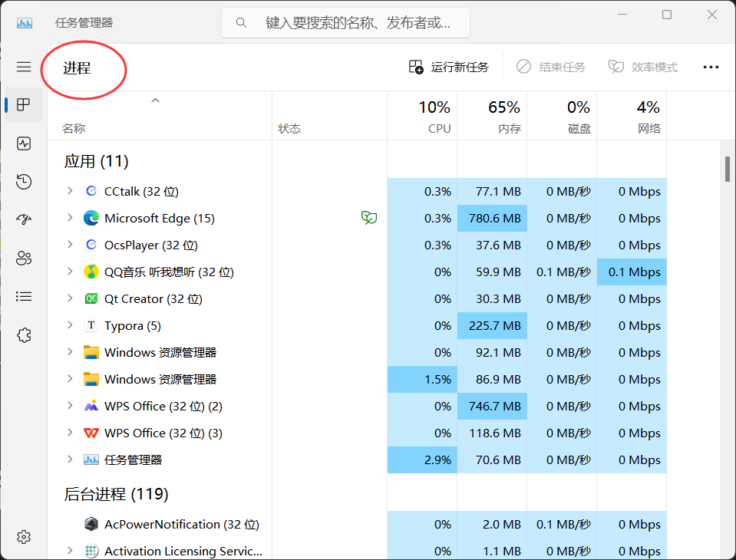The height and width of the screenshot is (560, 736).
Task: Expand the Qt Creator (32 位) process group
Action: (x=70, y=298)
